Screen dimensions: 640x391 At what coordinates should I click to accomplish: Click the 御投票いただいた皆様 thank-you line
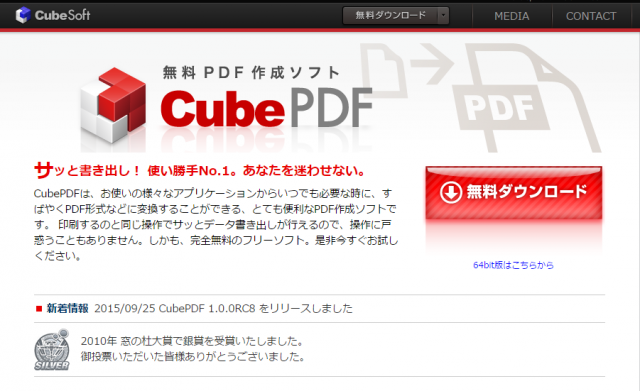pos(193,357)
